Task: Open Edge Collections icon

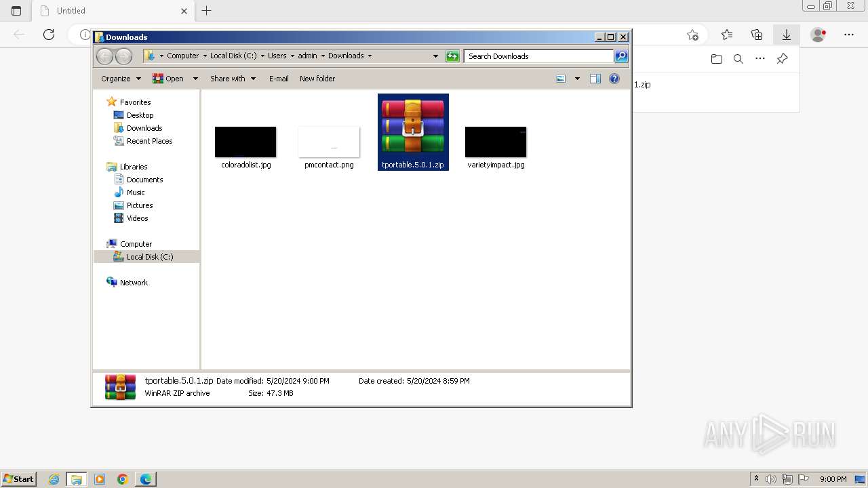Action: [x=757, y=35]
